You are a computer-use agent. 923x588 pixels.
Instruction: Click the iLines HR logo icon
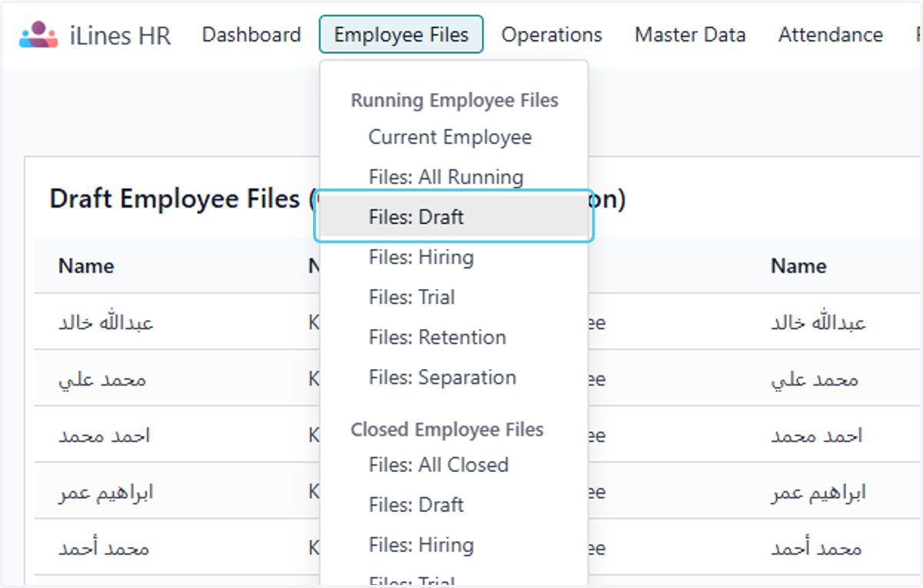pos(38,35)
